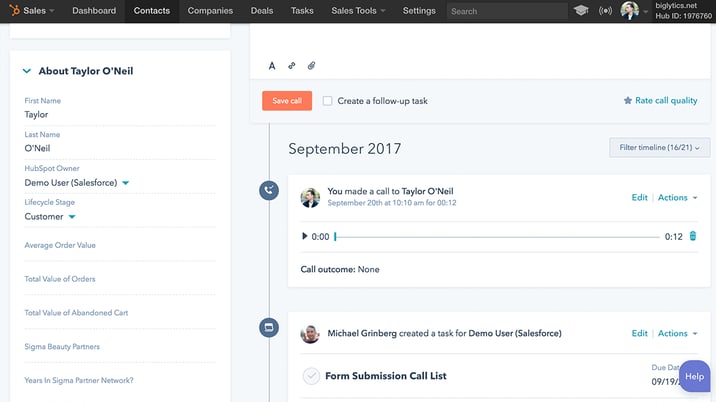Click the First Name field value Taylor
This screenshot has width=716, height=402.
click(x=36, y=115)
